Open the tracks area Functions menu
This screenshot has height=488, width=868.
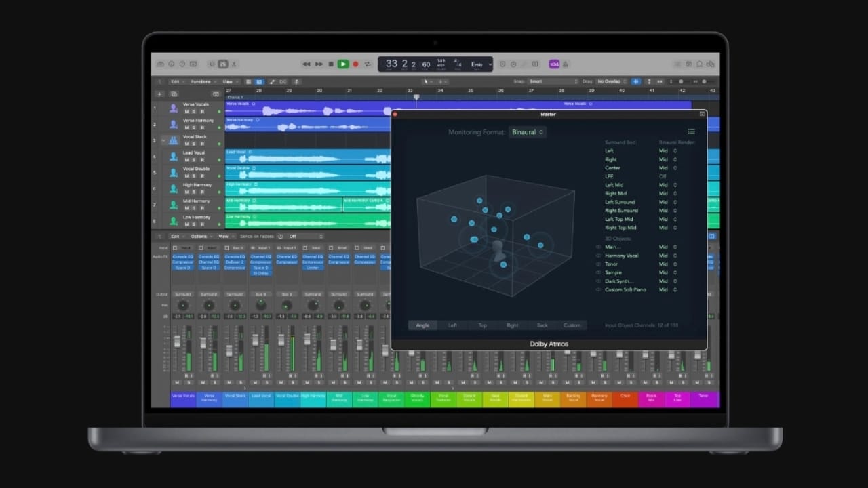tap(203, 82)
